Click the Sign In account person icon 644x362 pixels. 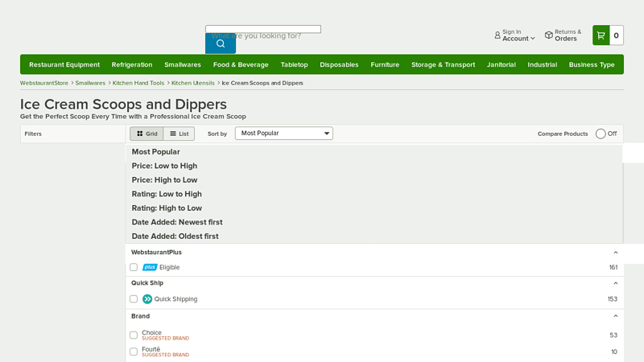[x=497, y=35]
